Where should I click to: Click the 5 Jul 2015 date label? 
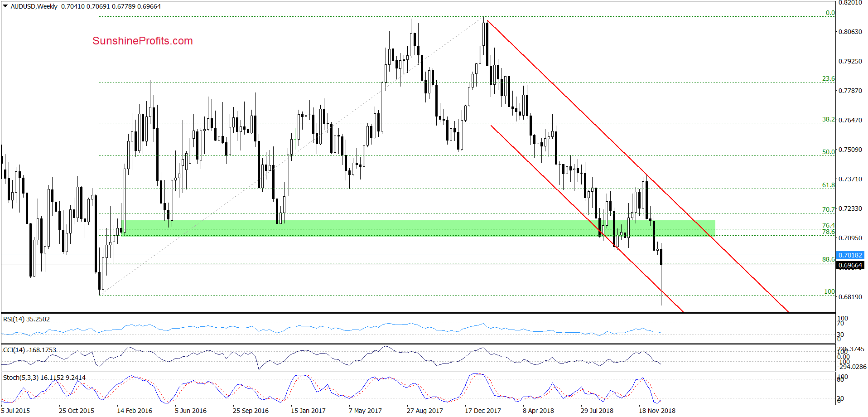click(15, 411)
